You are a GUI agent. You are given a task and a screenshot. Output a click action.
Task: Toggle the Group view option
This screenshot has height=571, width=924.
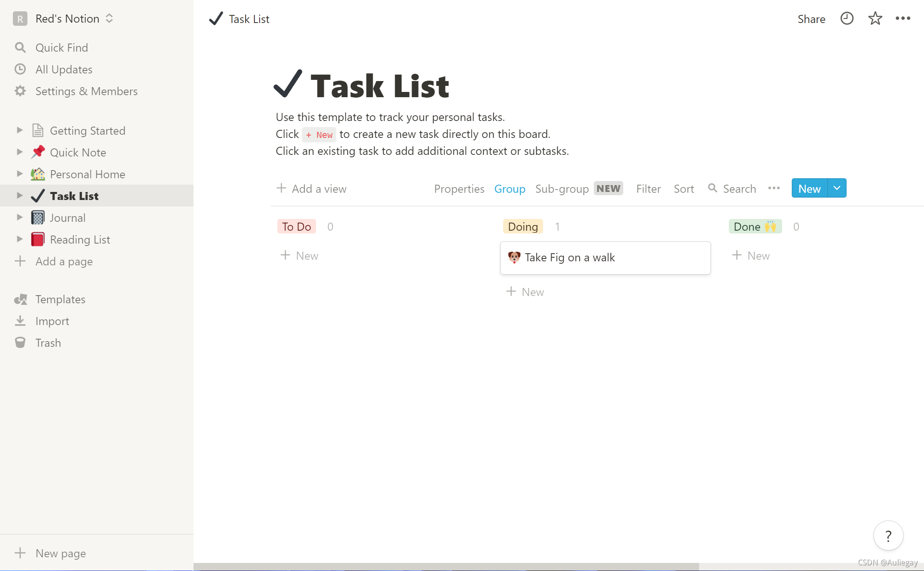coord(510,189)
